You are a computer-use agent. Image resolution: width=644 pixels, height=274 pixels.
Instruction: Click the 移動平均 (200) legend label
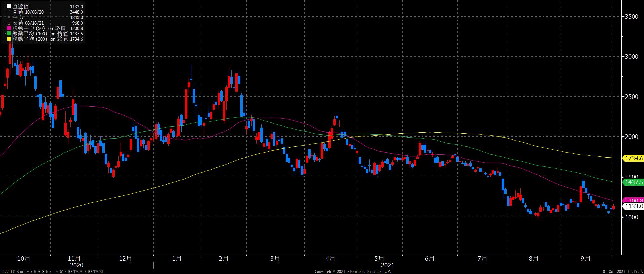coord(30,39)
